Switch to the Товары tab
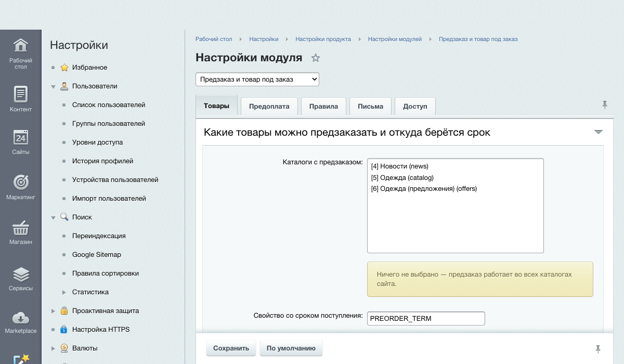 (216, 105)
